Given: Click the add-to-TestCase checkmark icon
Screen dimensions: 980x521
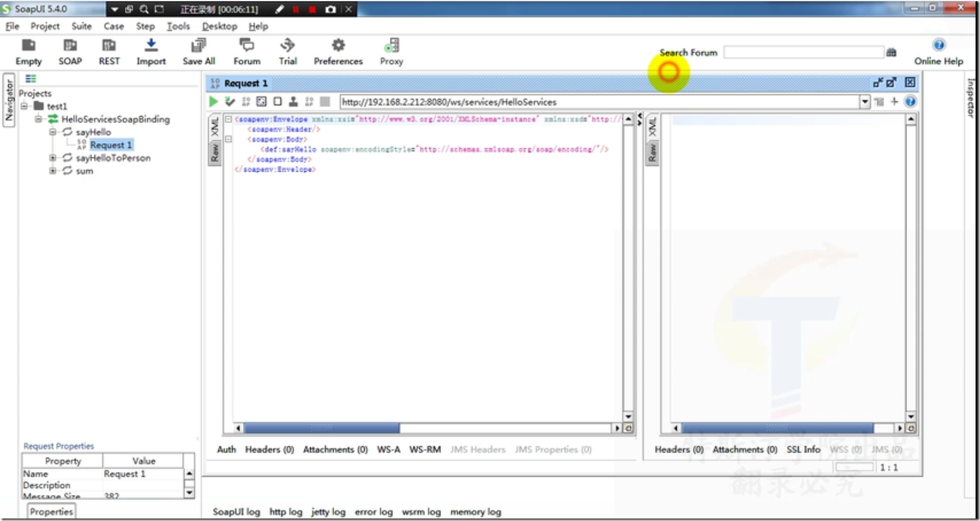Looking at the screenshot, I should 230,101.
